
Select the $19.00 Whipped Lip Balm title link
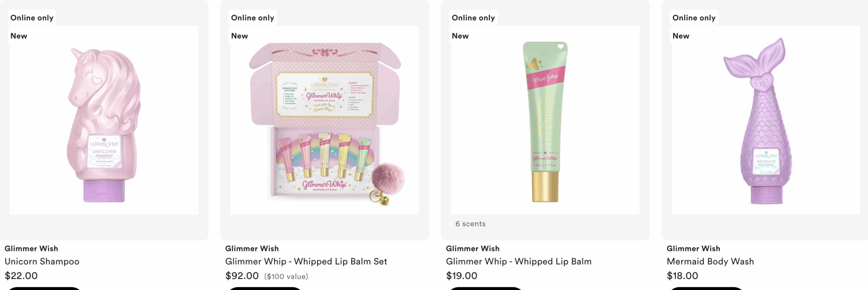tap(518, 261)
